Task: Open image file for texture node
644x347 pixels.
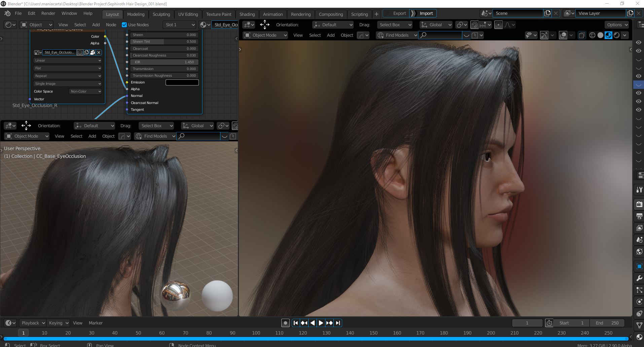Action: [x=93, y=53]
